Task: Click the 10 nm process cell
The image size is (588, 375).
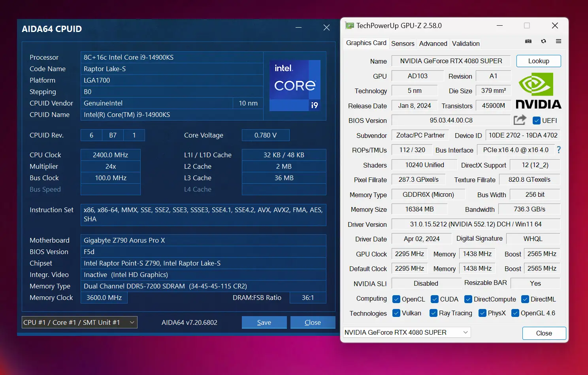Action: (x=248, y=103)
